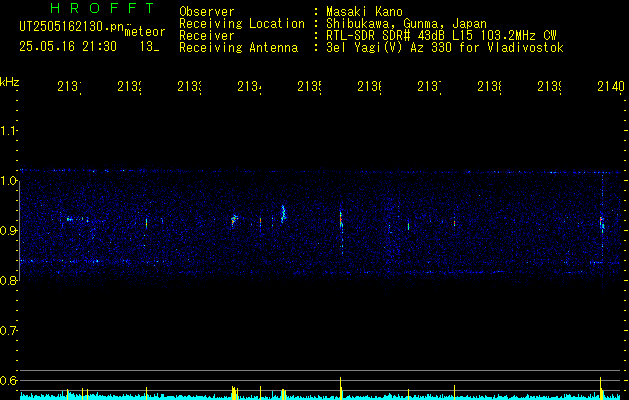Image resolution: width=629 pixels, height=400 pixels.
Task: Click the 0.8 frequency axis label
Action: click(x=8, y=280)
